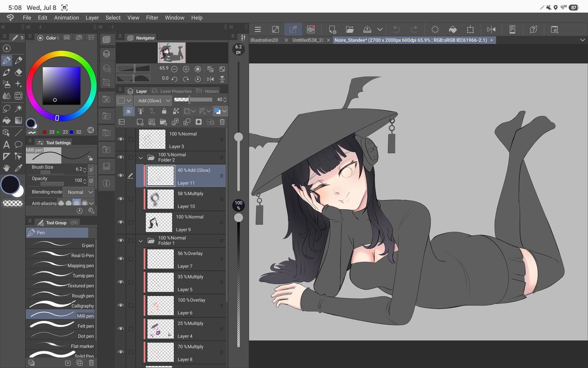Select the Felt pen sub tool

click(60, 326)
